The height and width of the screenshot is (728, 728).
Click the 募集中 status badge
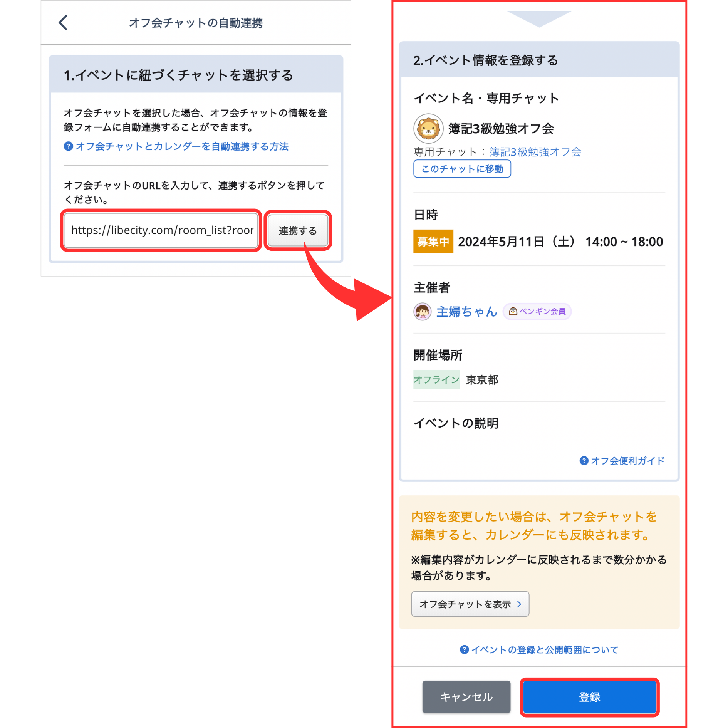tap(433, 242)
